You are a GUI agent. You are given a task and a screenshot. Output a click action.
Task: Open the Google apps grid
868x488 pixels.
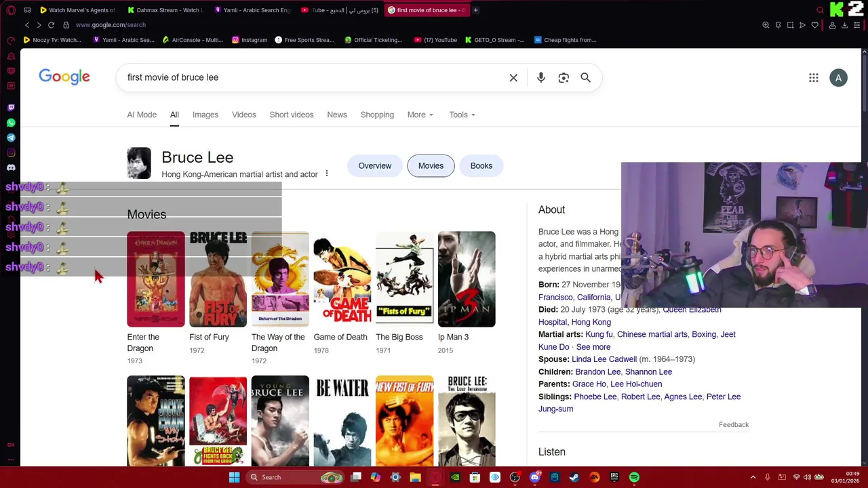(814, 78)
